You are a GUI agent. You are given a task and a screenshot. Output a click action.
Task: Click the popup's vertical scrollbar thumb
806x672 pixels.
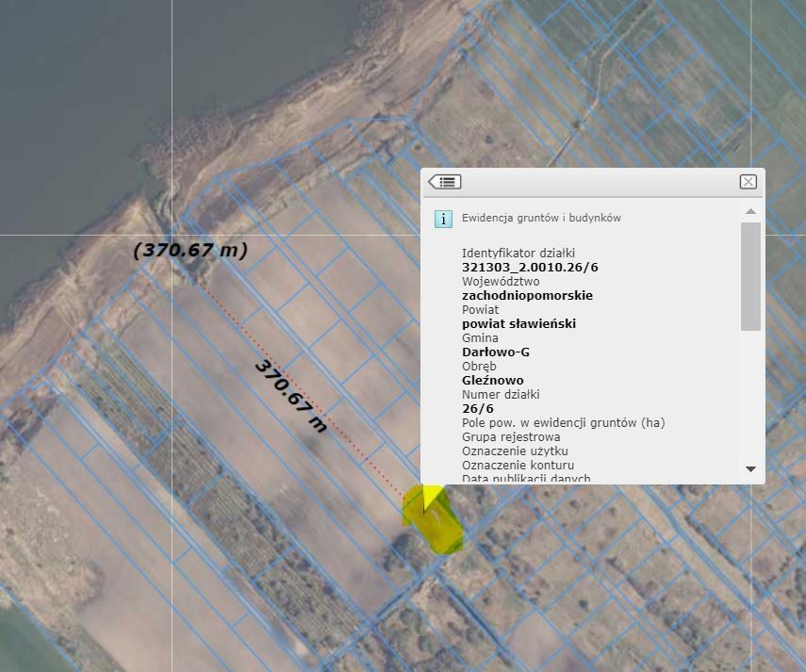pos(750,276)
